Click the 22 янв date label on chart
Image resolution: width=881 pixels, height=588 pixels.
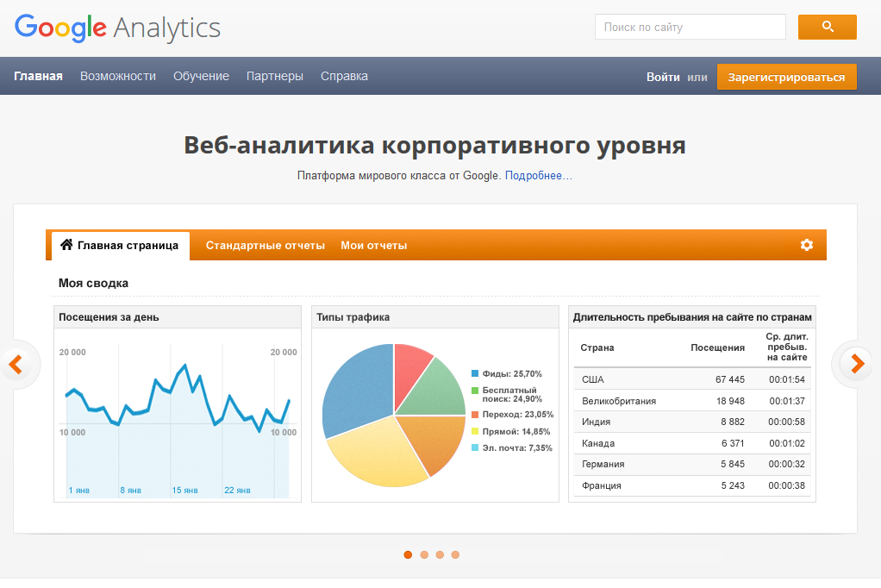click(x=237, y=491)
